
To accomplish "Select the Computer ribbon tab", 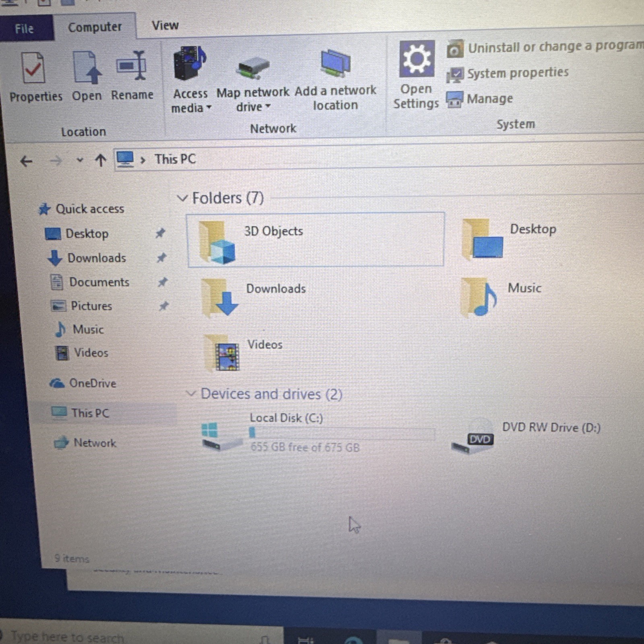I will pos(95,27).
